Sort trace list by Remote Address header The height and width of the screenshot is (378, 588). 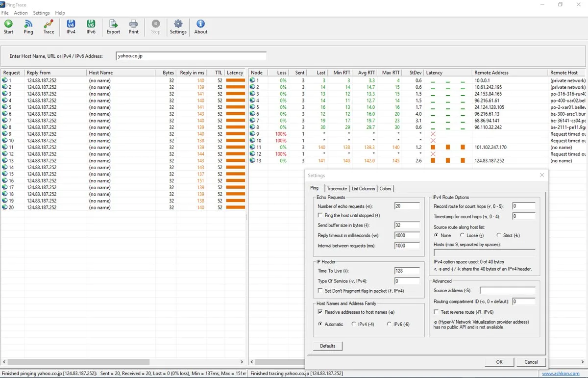tap(510, 73)
